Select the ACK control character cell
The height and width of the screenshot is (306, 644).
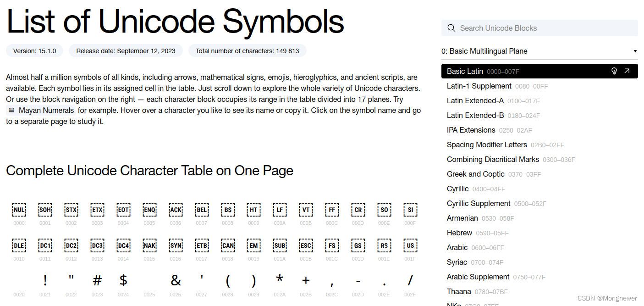click(x=176, y=210)
